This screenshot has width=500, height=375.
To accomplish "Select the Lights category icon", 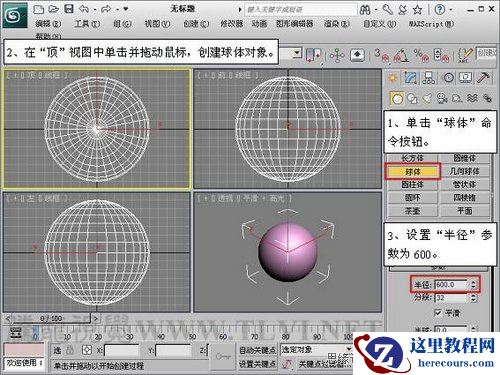I will (x=427, y=99).
